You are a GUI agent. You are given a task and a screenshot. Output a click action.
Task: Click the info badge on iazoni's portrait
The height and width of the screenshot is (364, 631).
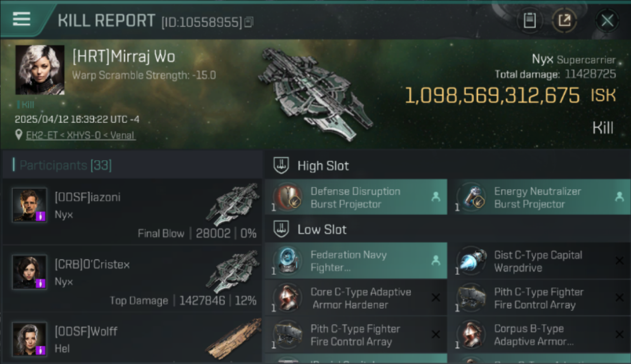pos(41,216)
